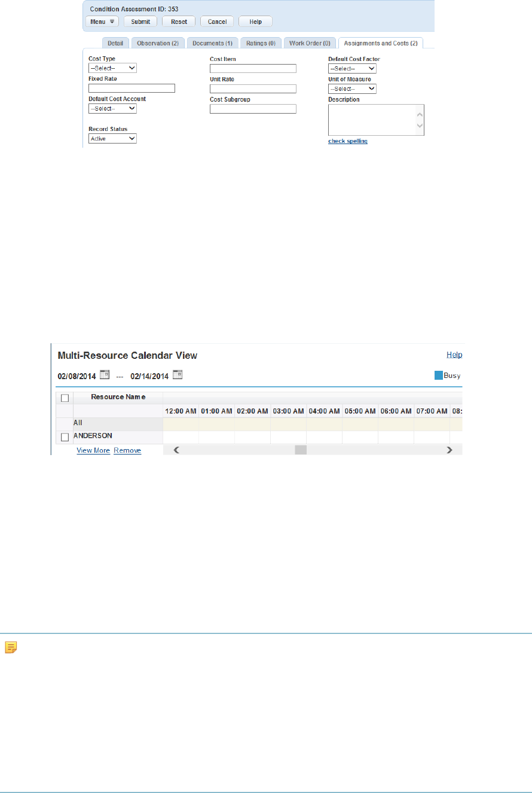This screenshot has height=793, width=532.
Task: Click the calendar scrollbar left arrow
Action: (x=176, y=450)
